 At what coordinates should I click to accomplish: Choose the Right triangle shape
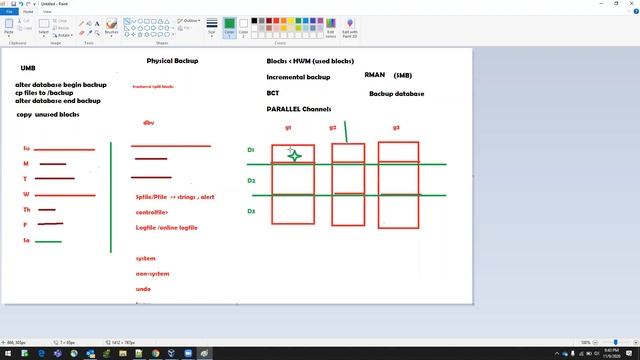[x=127, y=28]
